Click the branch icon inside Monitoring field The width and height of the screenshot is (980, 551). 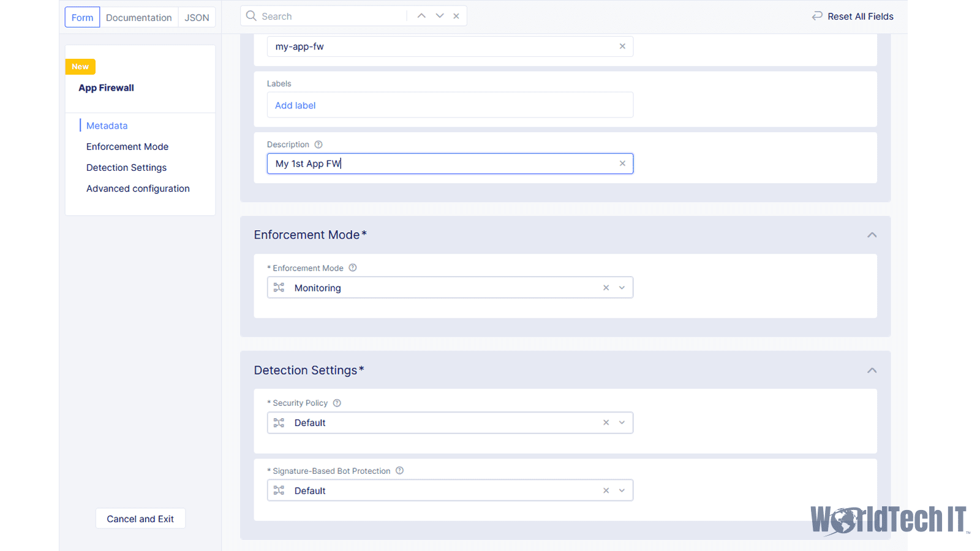pos(279,287)
